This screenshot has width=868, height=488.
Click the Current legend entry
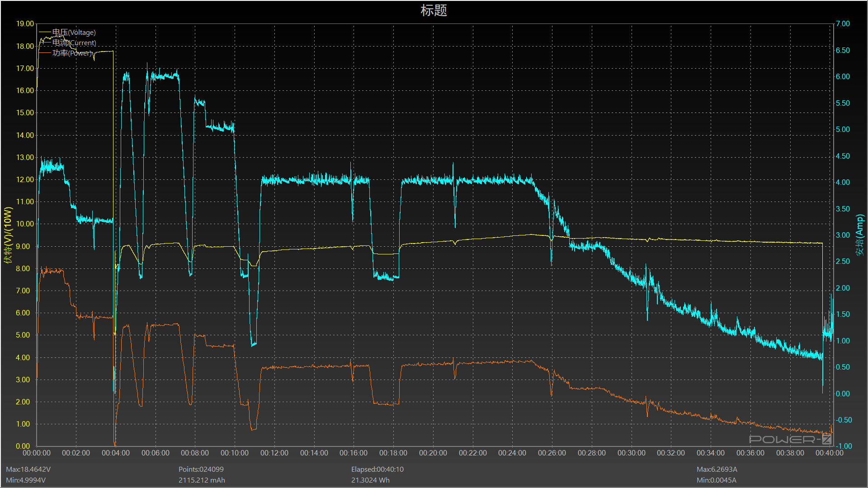(x=74, y=43)
